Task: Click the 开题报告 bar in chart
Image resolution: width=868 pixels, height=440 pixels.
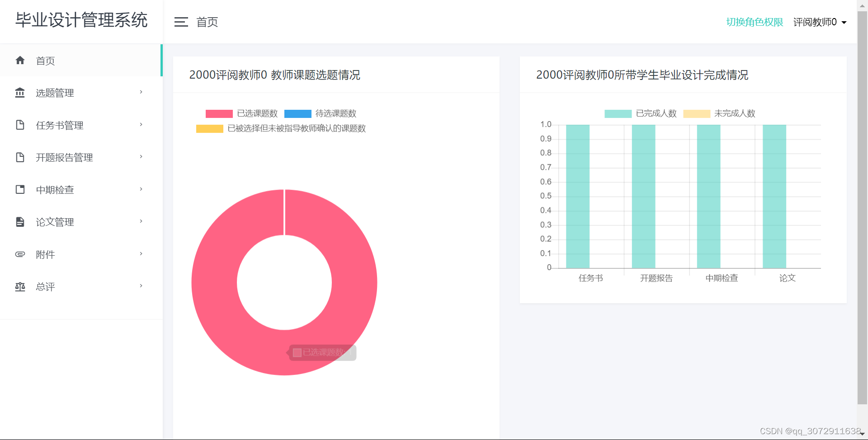Action: pos(643,197)
